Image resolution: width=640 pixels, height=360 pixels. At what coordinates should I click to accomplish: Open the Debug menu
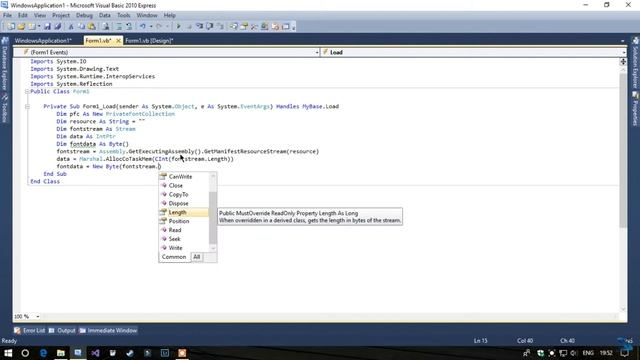coord(84,15)
